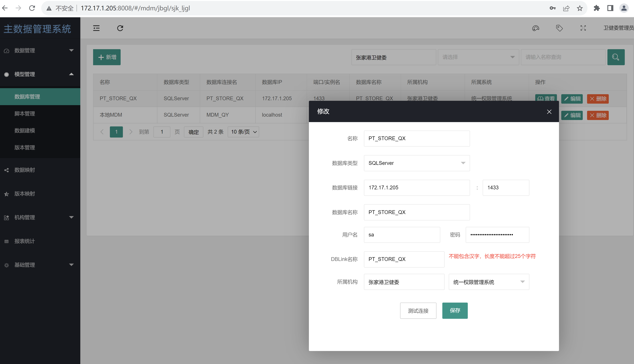Viewport: 634px width, 364px height.
Task: Close the 修改 dialog with the X
Action: pos(549,112)
